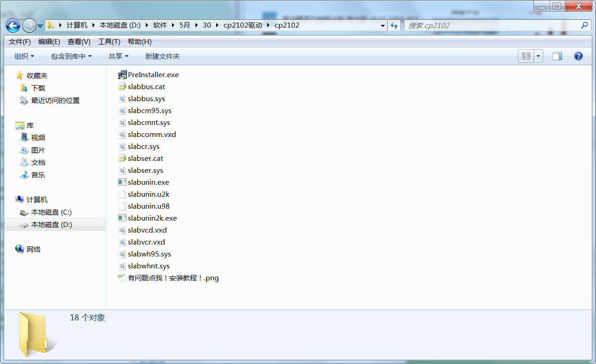Expand the 包含到库中 dropdown
This screenshot has height=364, width=596.
pyautogui.click(x=71, y=56)
